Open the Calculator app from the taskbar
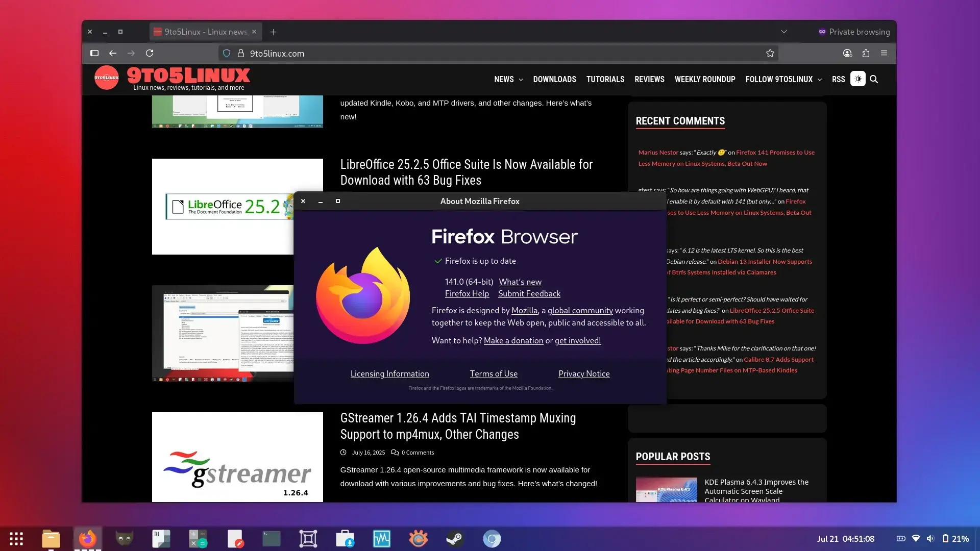The width and height of the screenshot is (980, 551). [198, 539]
